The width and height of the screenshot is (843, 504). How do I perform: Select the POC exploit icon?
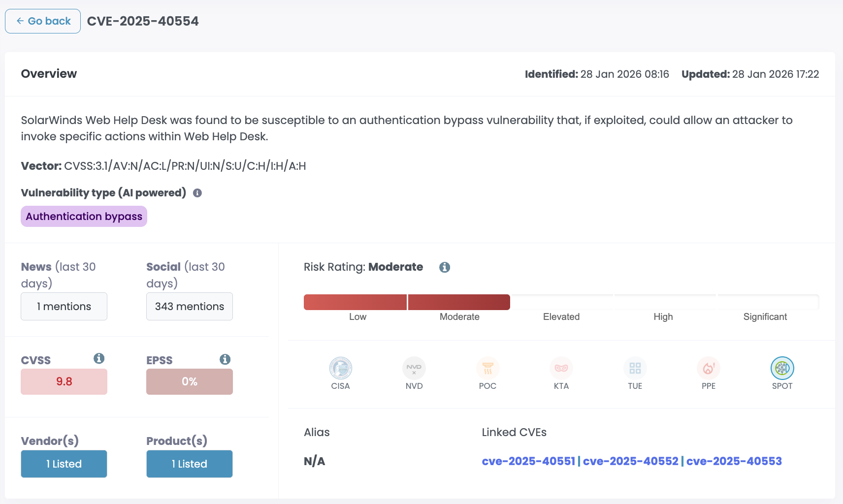coord(487,368)
